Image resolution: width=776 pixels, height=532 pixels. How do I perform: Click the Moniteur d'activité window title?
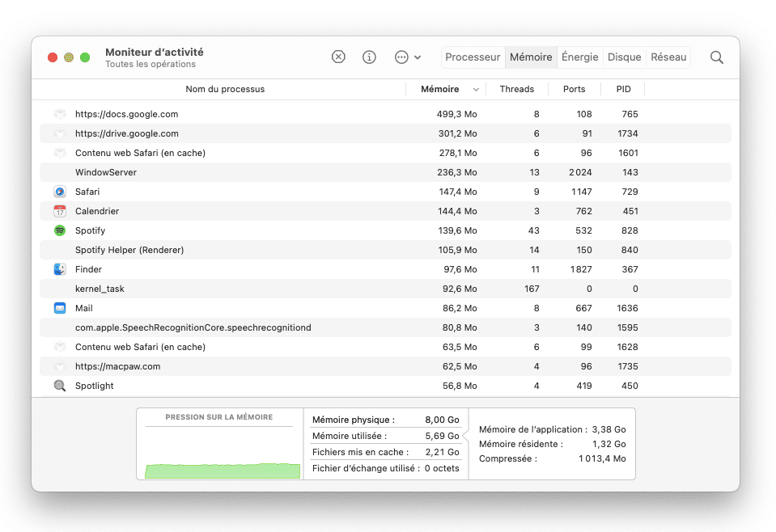tap(155, 52)
